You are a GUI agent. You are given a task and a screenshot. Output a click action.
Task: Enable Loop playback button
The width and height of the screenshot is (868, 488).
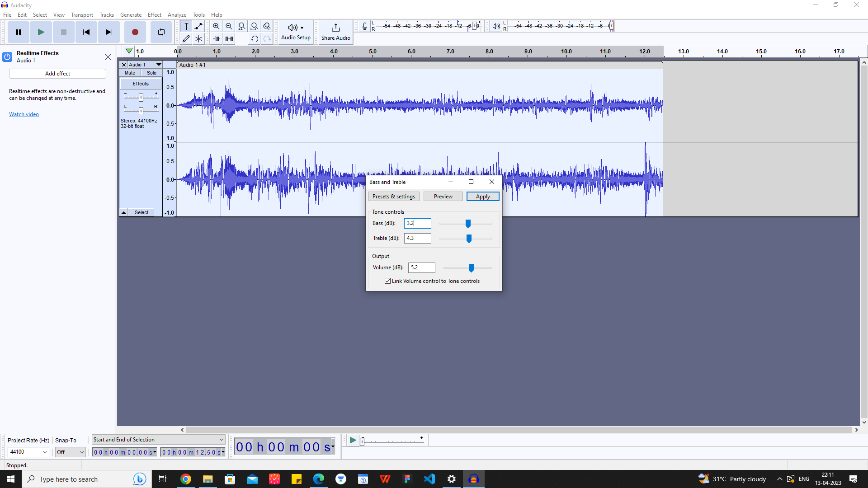[x=161, y=32]
